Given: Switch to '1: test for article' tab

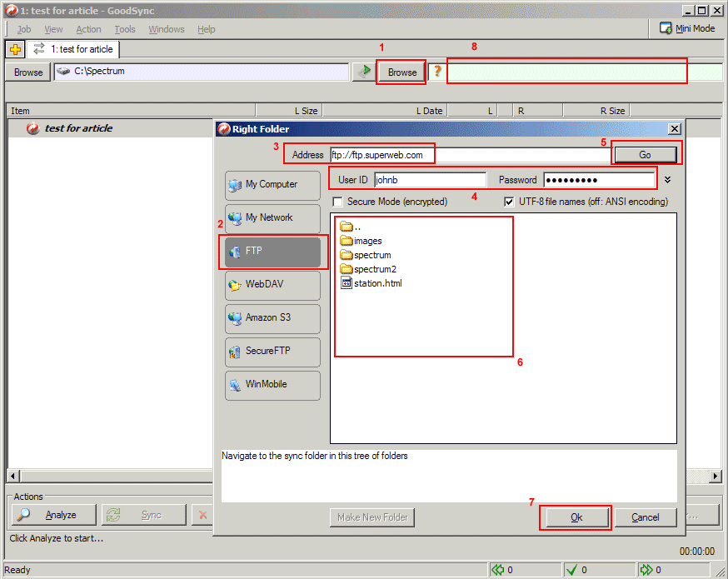Looking at the screenshot, I should (x=73, y=49).
